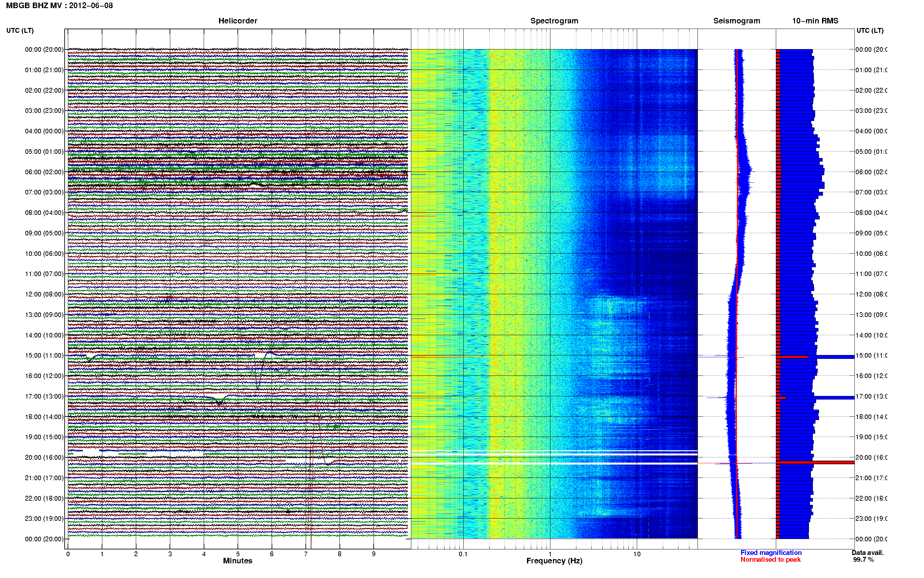
Task: Pick the '06:00 (02:00)' left time label
Action: [44, 172]
